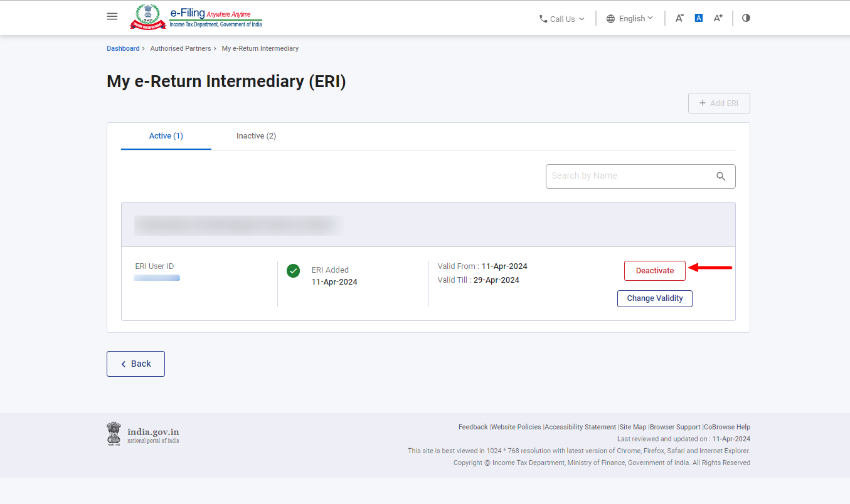Click the search magnifier icon

pyautogui.click(x=720, y=176)
